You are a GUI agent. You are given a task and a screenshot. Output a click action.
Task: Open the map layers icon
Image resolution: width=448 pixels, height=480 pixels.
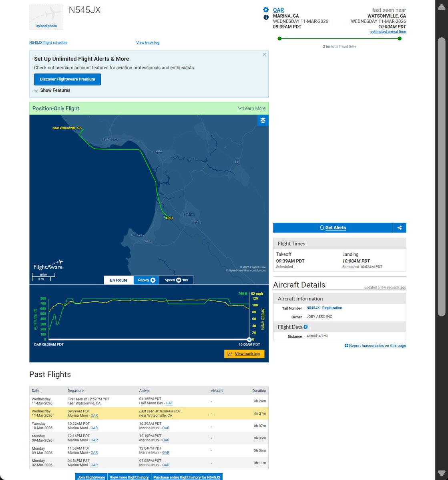tap(263, 120)
